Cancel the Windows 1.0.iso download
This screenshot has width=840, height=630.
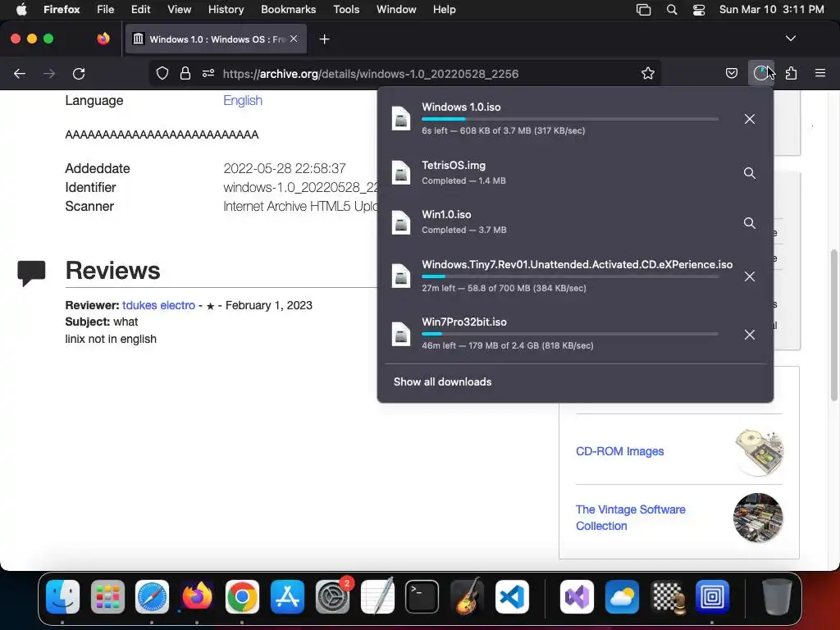750,119
